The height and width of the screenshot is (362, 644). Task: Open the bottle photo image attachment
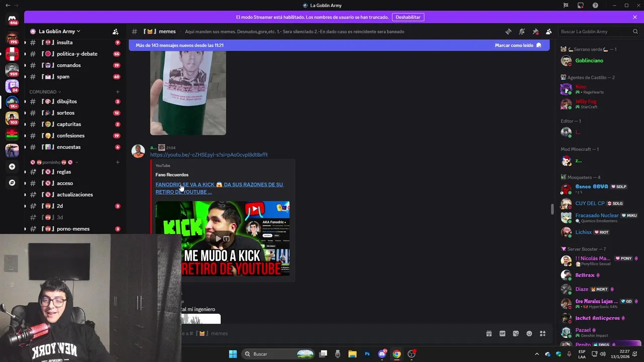click(188, 93)
